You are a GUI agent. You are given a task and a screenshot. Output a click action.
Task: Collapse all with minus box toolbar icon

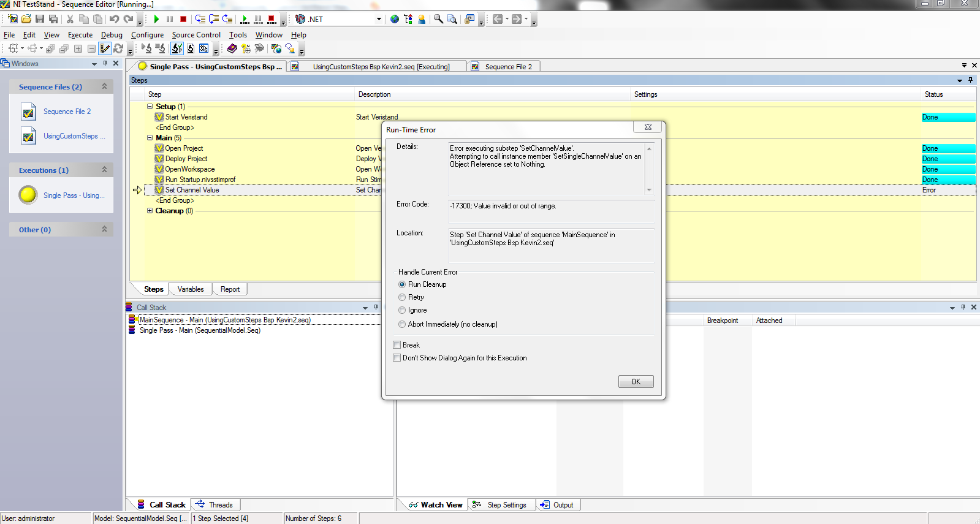tap(91, 48)
